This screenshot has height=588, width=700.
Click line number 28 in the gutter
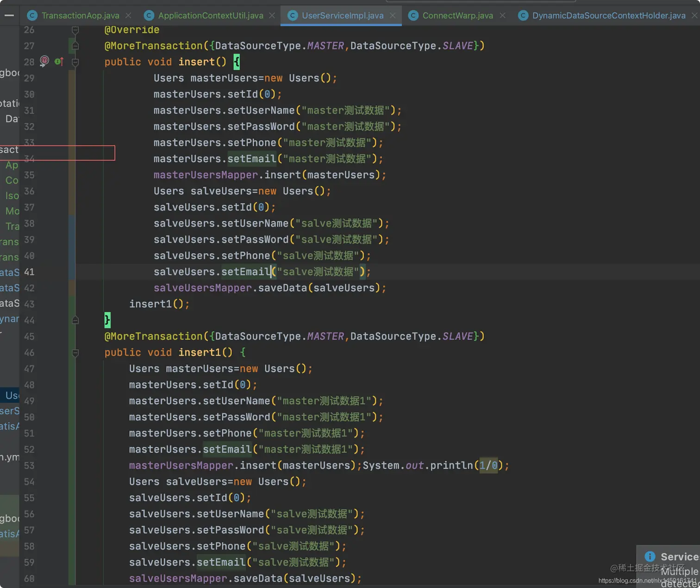[x=29, y=62]
